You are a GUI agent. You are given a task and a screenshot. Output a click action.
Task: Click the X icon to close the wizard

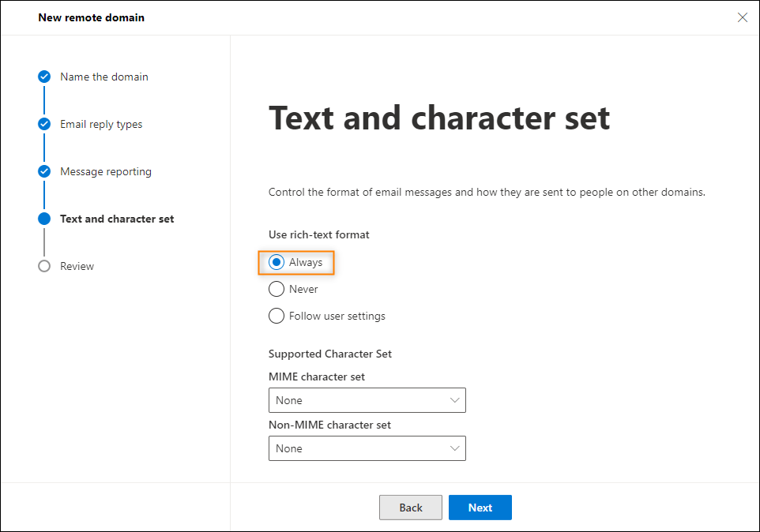tap(742, 17)
